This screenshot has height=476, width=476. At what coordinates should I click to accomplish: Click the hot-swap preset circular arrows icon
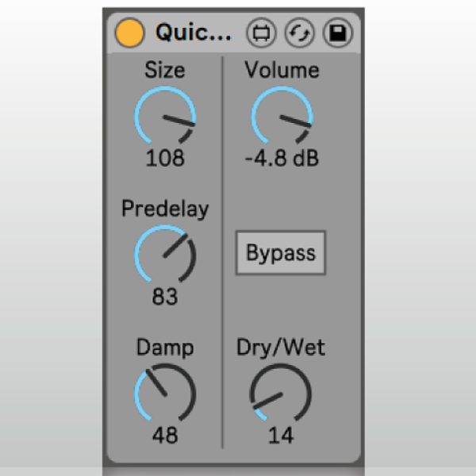[x=299, y=33]
